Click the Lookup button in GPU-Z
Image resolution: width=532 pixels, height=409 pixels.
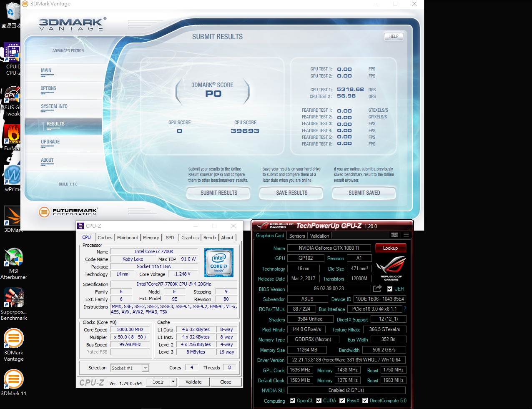pyautogui.click(x=391, y=248)
